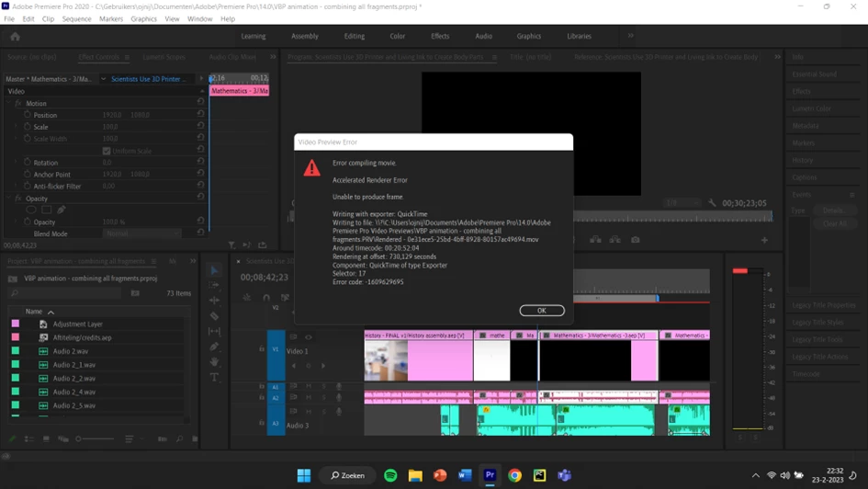Reset the Rotation parameter
This screenshot has height=489, width=868.
coord(200,162)
